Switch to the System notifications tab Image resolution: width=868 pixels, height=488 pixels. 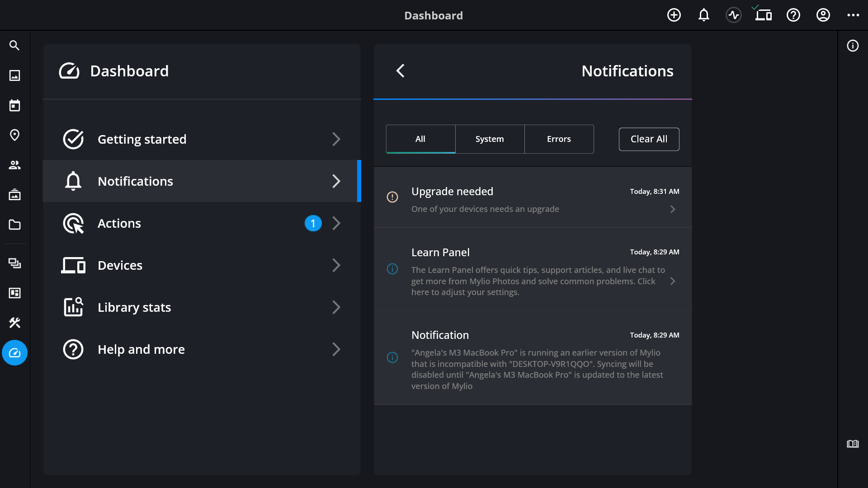(490, 139)
